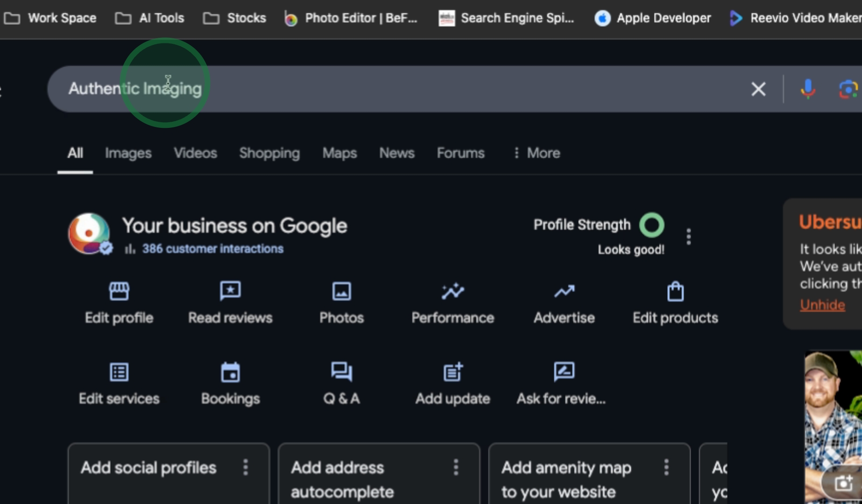Viewport: 862px width, 504px height.
Task: Clear search box with X icon
Action: click(758, 89)
